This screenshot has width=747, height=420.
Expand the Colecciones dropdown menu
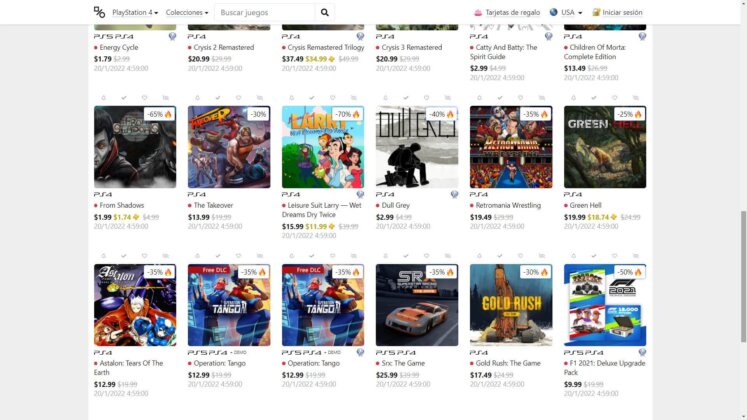click(x=187, y=12)
